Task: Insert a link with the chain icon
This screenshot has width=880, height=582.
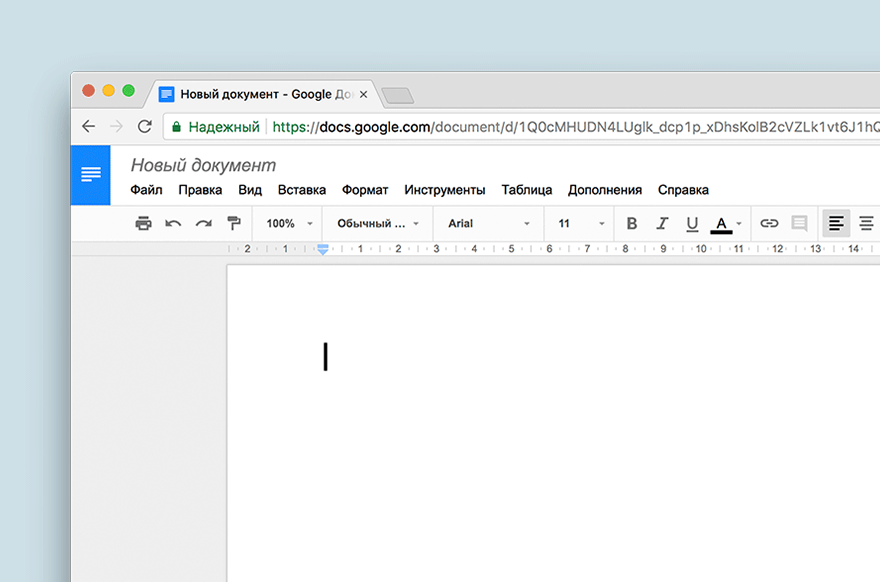Action: point(769,223)
